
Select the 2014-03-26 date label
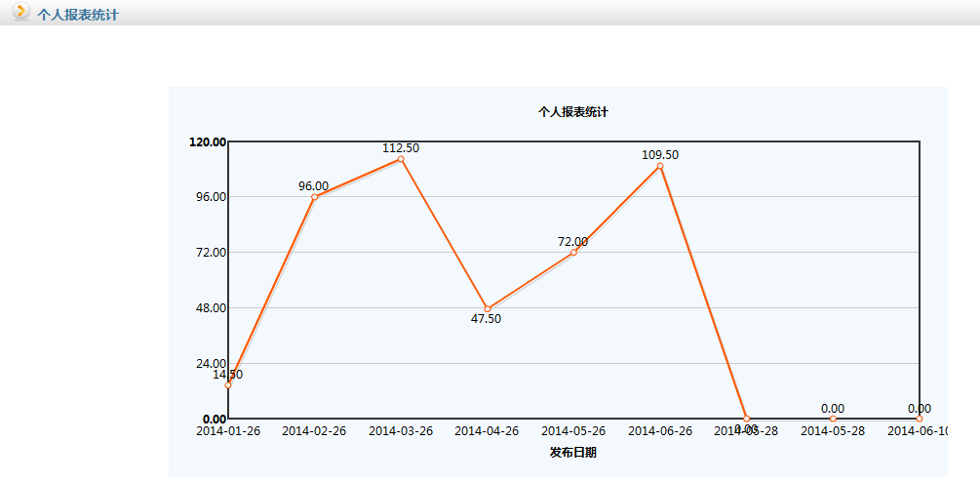click(x=401, y=431)
